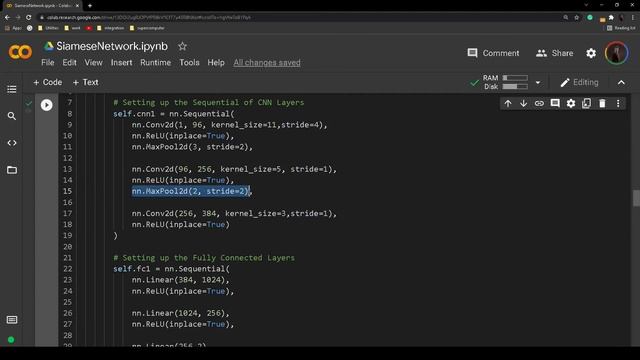Viewport: 640px width, 360px height.
Task: Reload the browser page
Action: click(x=29, y=18)
